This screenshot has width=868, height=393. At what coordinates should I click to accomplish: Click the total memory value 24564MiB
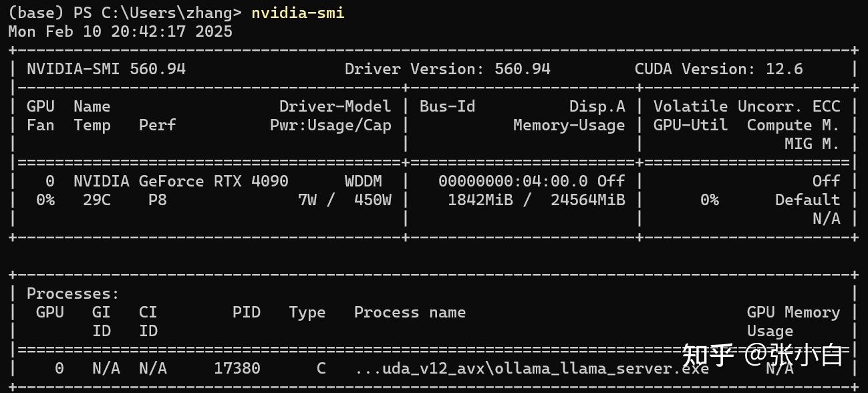click(x=588, y=200)
